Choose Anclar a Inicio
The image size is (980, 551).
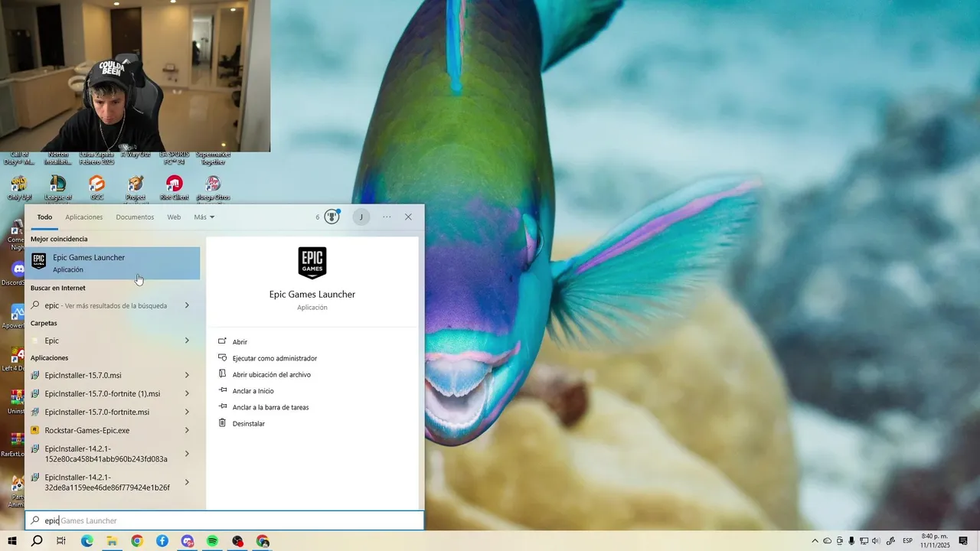[x=253, y=391]
